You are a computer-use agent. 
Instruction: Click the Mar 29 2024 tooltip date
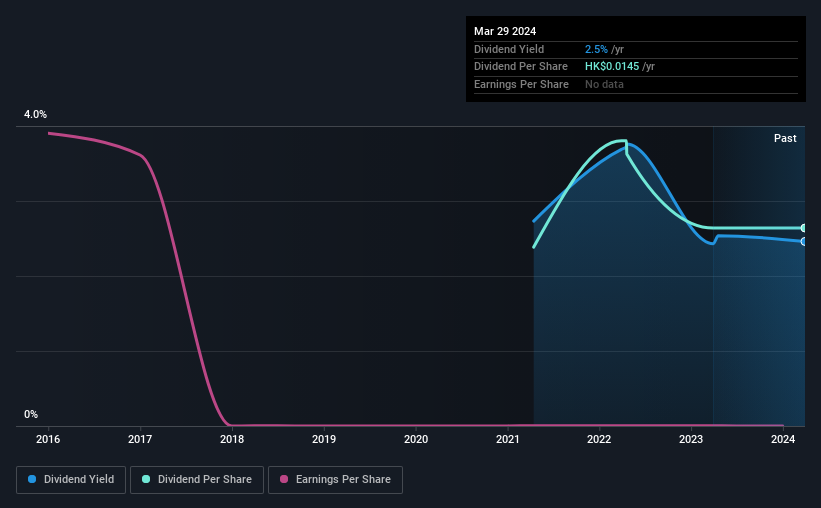pos(505,31)
